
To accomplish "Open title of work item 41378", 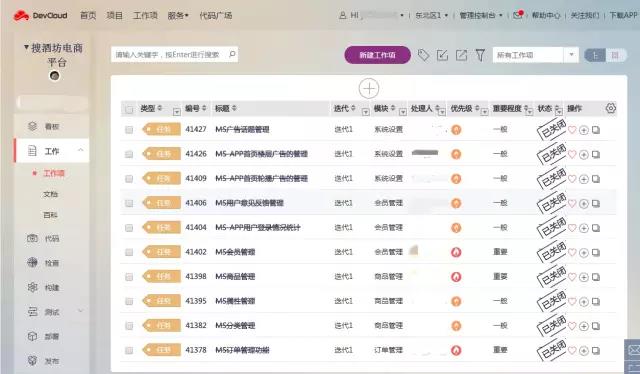I will pyautogui.click(x=242, y=350).
